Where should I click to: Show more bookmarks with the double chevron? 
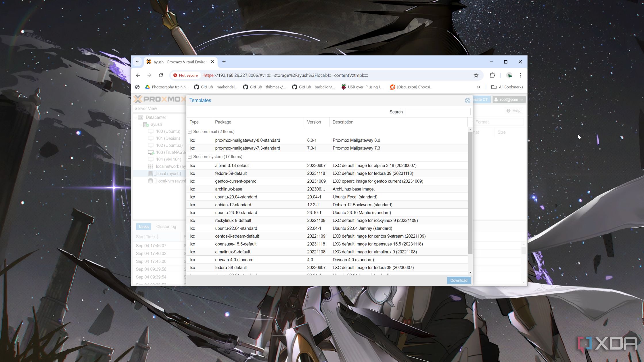[x=478, y=87]
